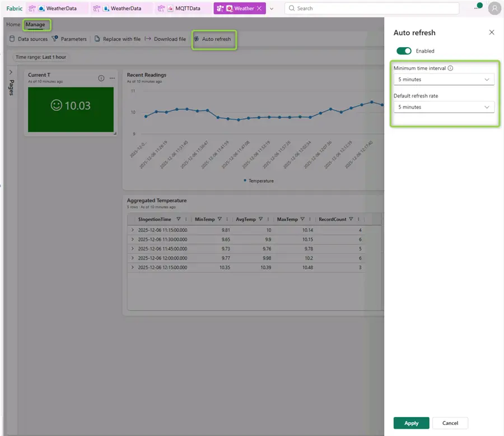Open the Minimum time interval dropdown
504x436 pixels.
click(444, 79)
